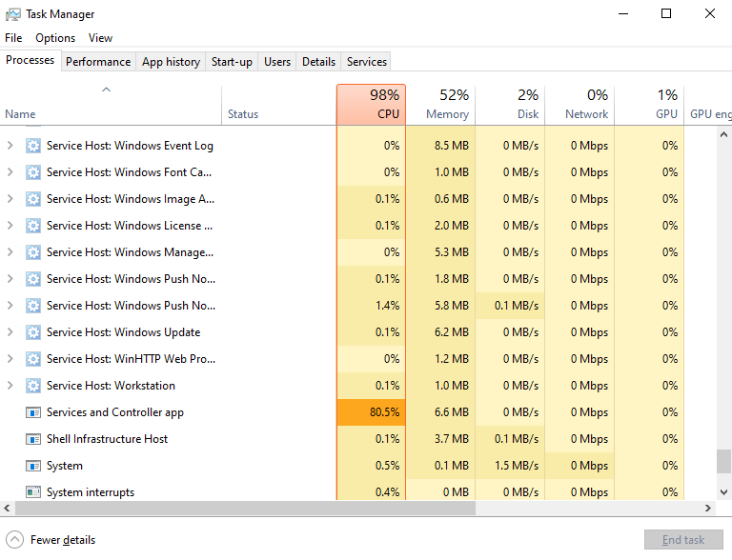This screenshot has width=732, height=560.
Task: Click the Services and Controller app icon
Action: point(32,412)
